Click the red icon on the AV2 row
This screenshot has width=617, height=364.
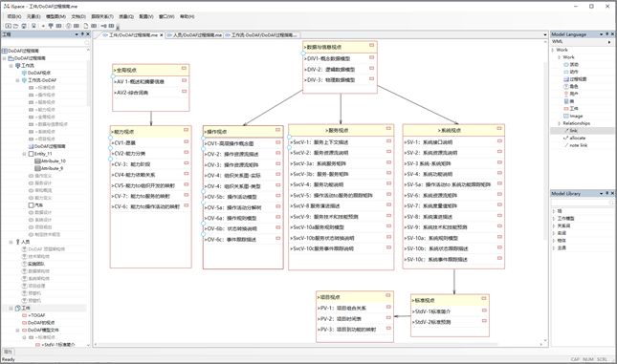click(x=184, y=91)
